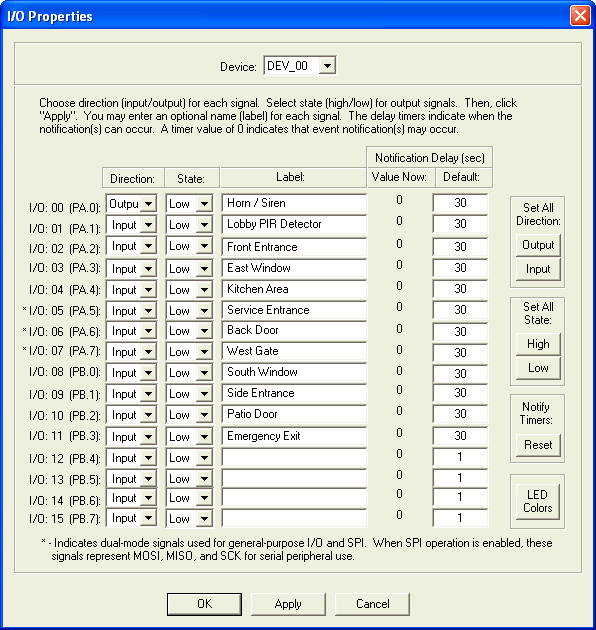Click the Set All Direction Output button
The height and width of the screenshot is (630, 596).
coord(538,245)
